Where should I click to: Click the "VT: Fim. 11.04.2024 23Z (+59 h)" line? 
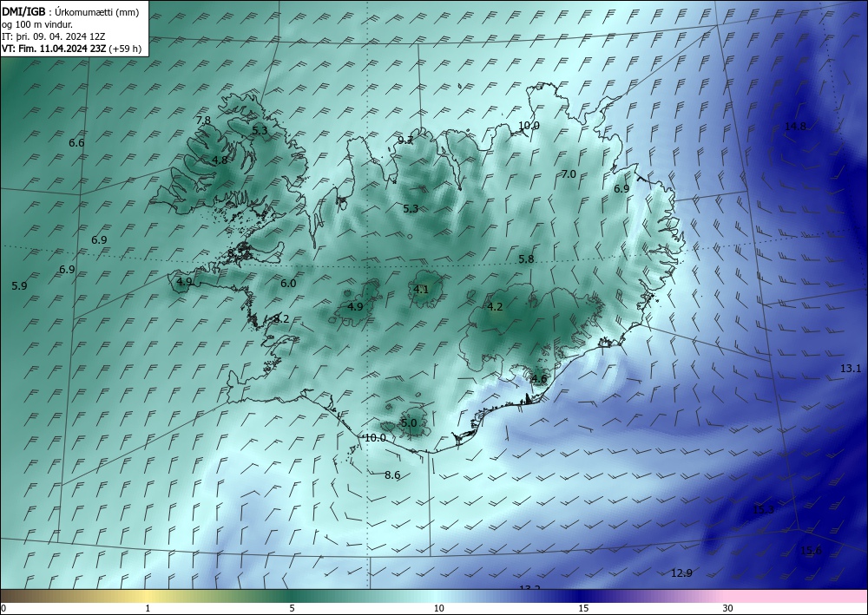[71, 49]
